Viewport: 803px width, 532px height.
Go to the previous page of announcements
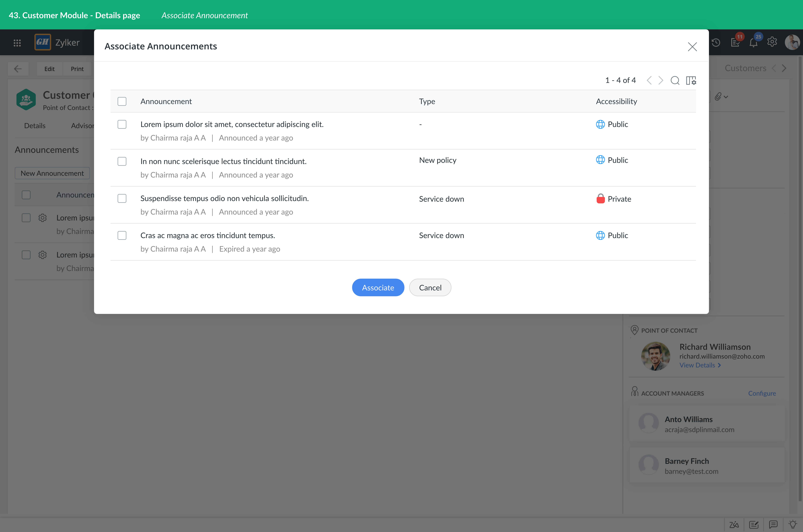click(649, 80)
